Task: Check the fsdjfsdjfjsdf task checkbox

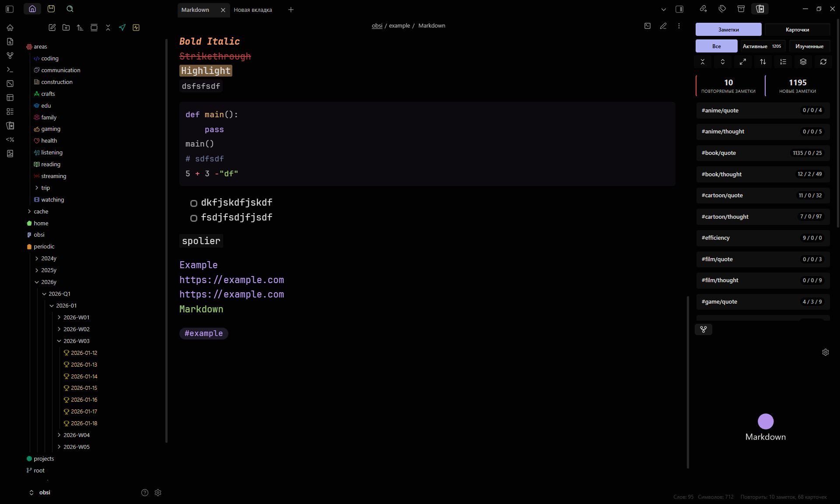Action: point(193,218)
